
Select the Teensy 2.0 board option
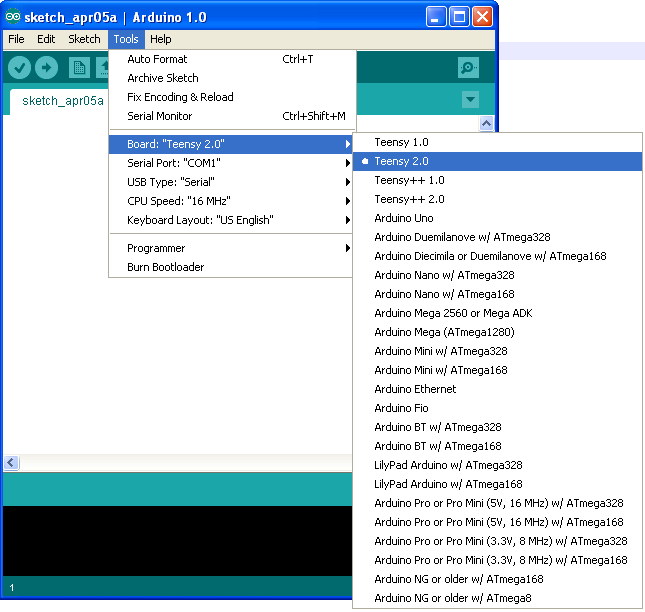(x=497, y=161)
